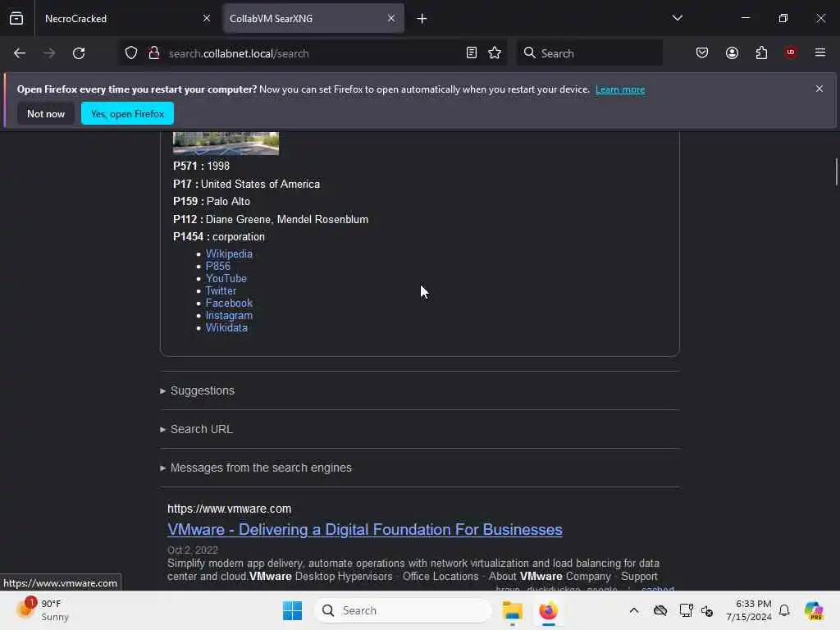Click the search magnifier icon in toolbar
Image resolution: width=840 pixels, height=630 pixels.
coord(529,52)
